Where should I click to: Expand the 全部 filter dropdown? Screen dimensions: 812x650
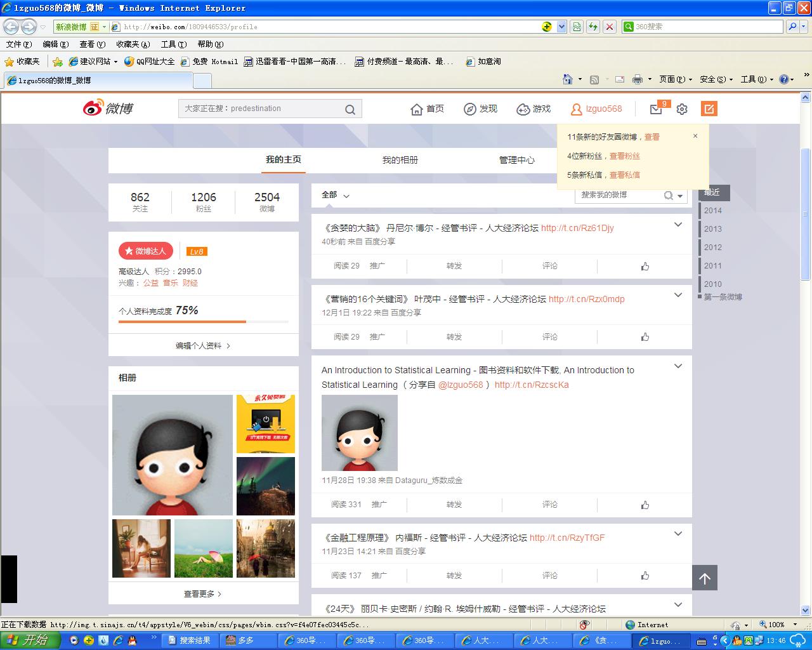click(346, 196)
